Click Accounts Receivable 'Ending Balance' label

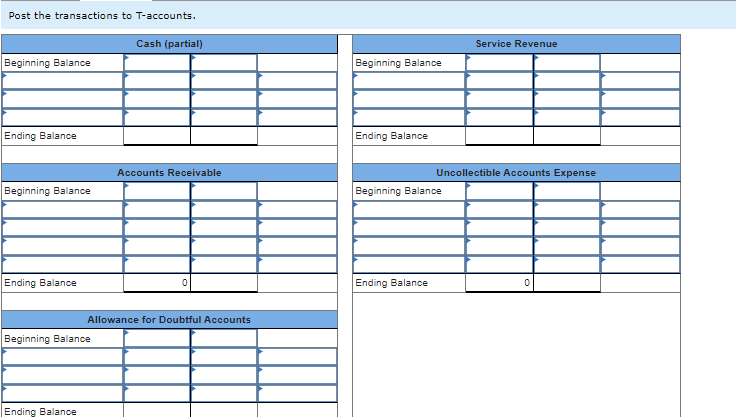(40, 283)
